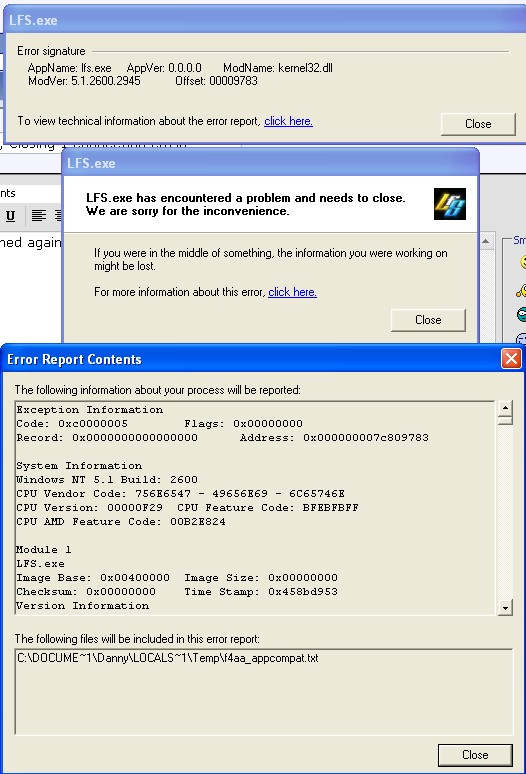
Task: Close the error signature dialog
Action: pyautogui.click(x=478, y=124)
